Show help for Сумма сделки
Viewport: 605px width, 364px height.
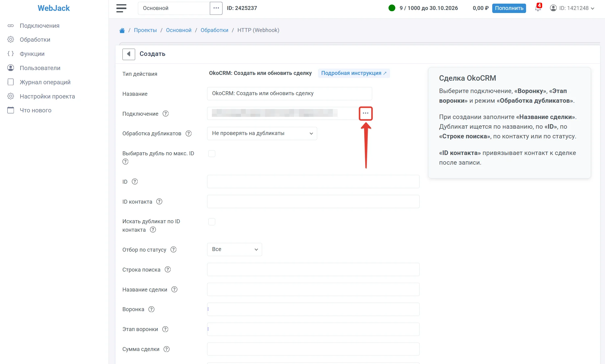pos(167,349)
